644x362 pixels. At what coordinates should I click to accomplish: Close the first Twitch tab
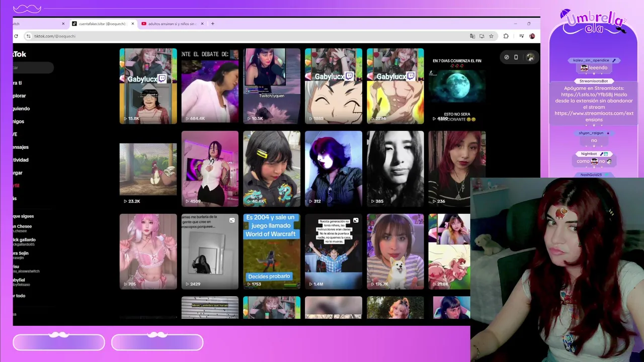click(63, 24)
